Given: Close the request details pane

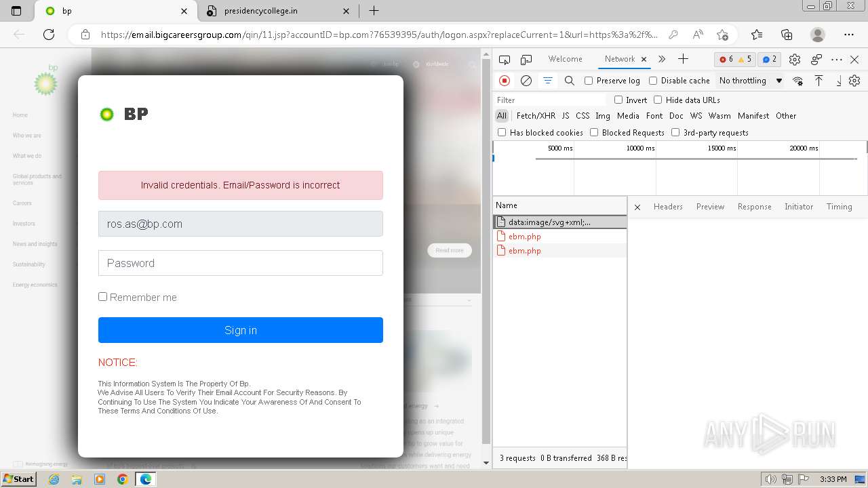Looking at the screenshot, I should (x=637, y=207).
